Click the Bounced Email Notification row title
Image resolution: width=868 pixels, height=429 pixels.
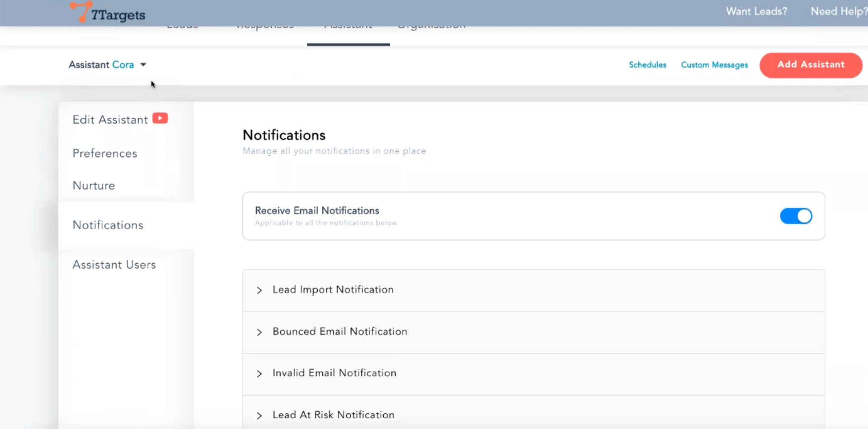(x=340, y=331)
